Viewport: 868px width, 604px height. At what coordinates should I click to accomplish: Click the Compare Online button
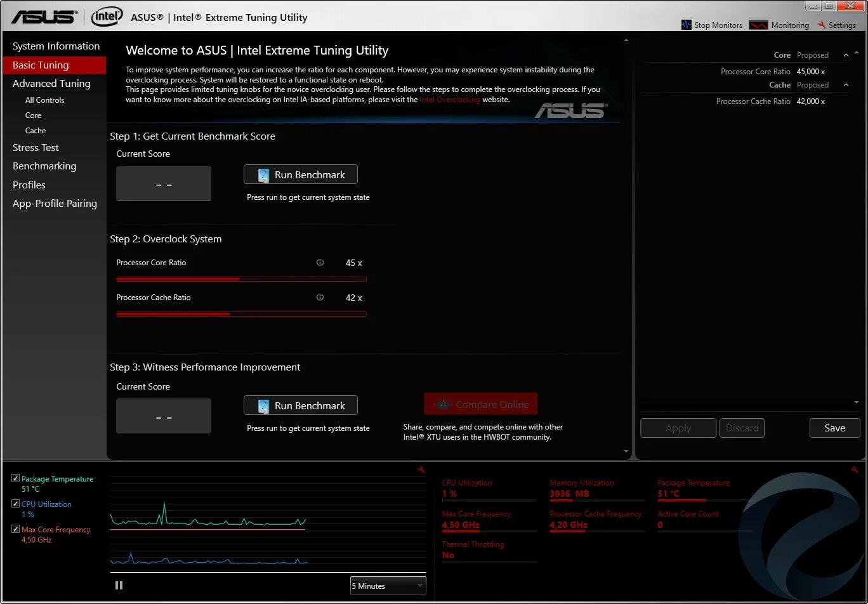pyautogui.click(x=481, y=404)
